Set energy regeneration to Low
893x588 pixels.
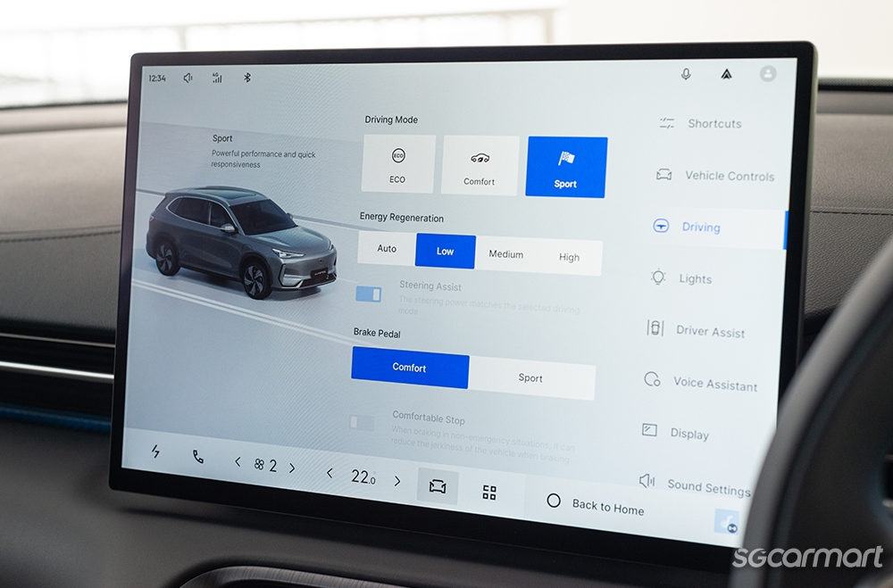446,251
